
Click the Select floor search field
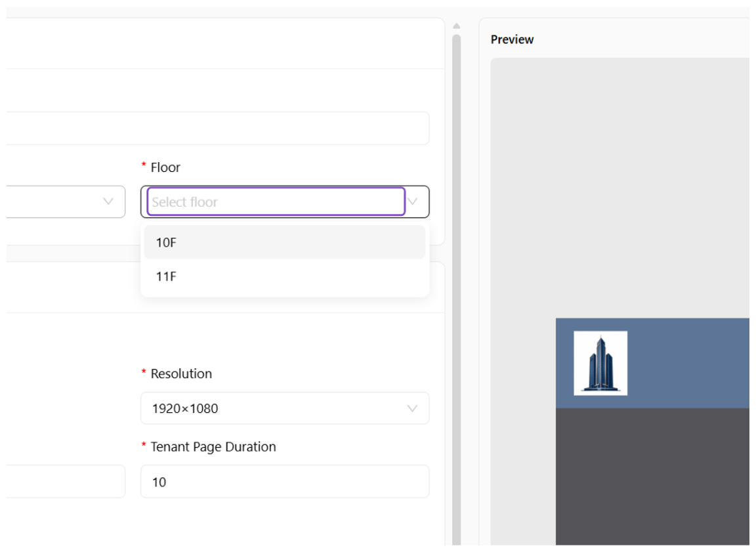pos(276,202)
